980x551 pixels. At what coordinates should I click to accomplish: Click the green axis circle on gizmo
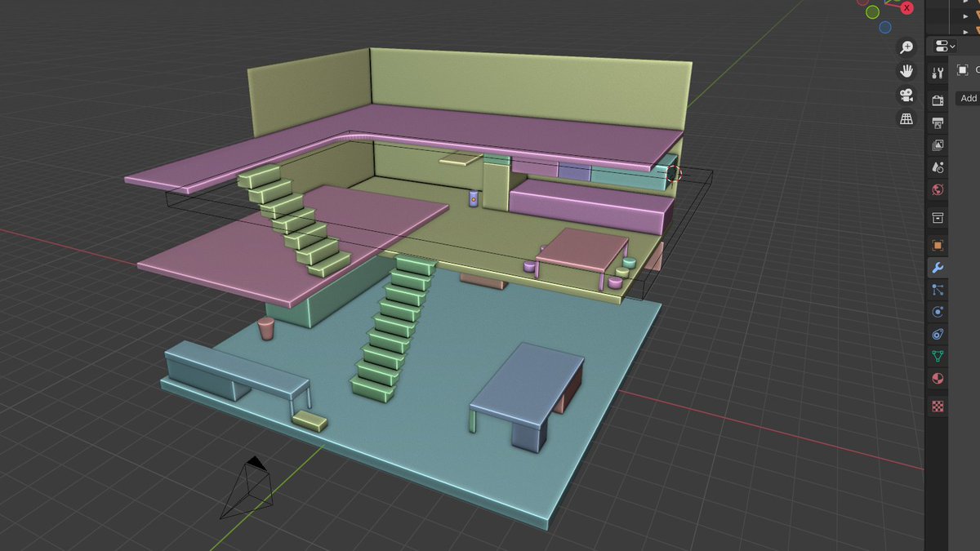tap(872, 11)
